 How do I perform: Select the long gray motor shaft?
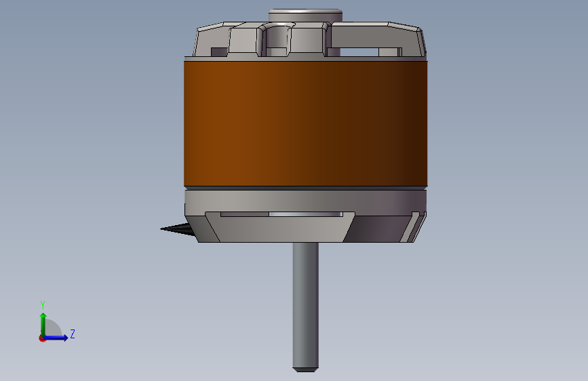306,307
